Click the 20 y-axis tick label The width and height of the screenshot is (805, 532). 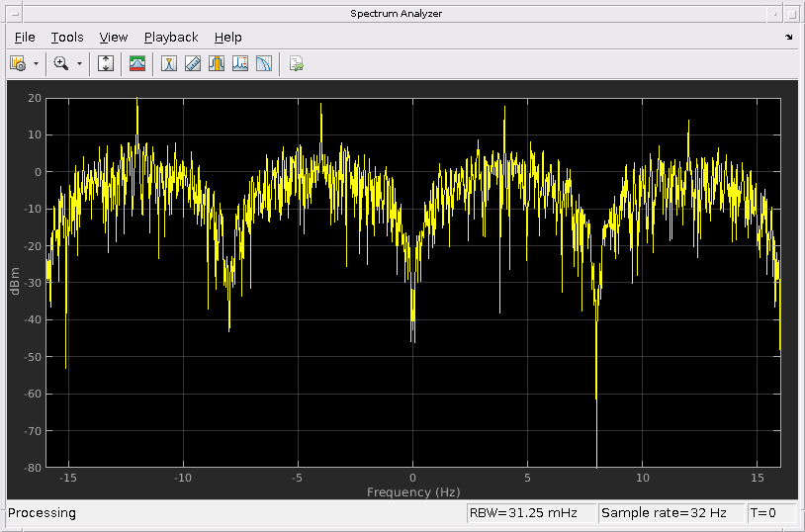[x=35, y=98]
